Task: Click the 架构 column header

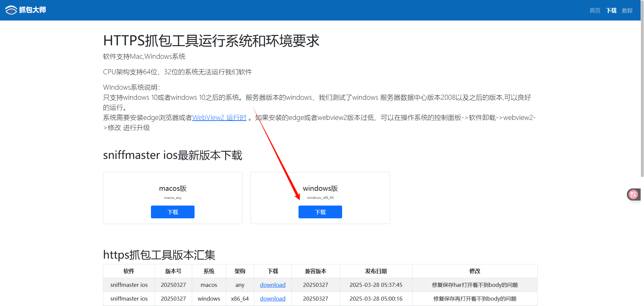Action: 240,271
